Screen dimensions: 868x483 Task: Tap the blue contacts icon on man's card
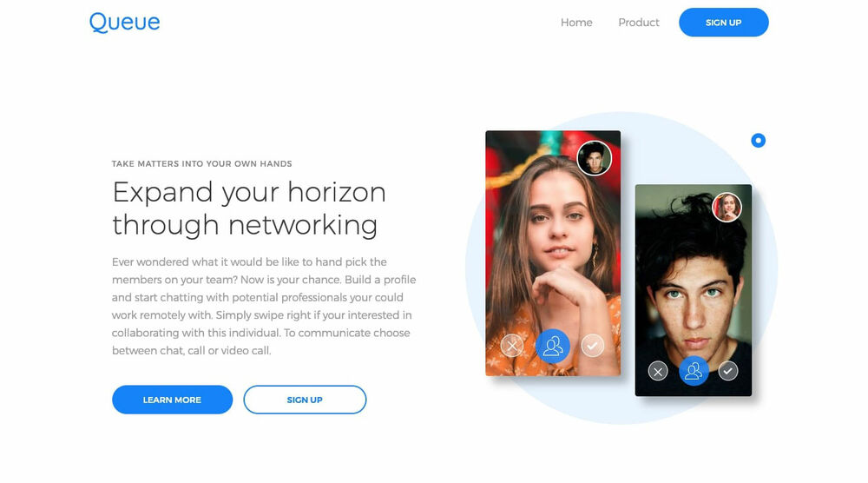tap(694, 371)
